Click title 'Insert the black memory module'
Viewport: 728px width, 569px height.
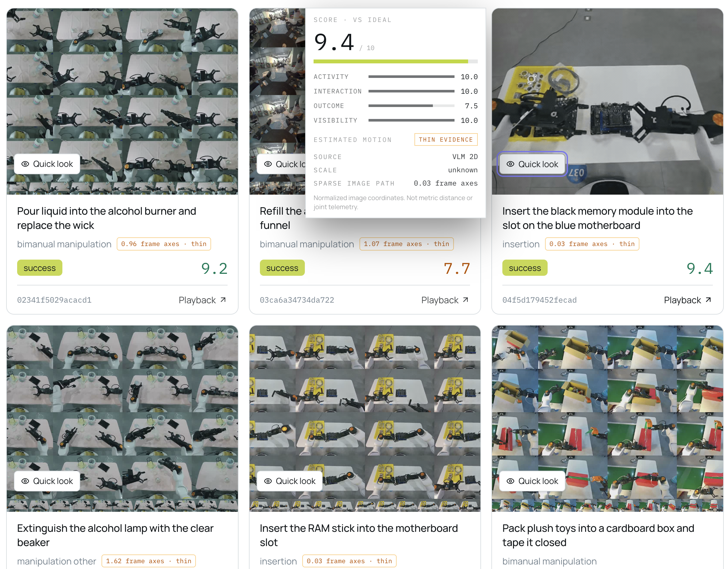pyautogui.click(x=597, y=218)
